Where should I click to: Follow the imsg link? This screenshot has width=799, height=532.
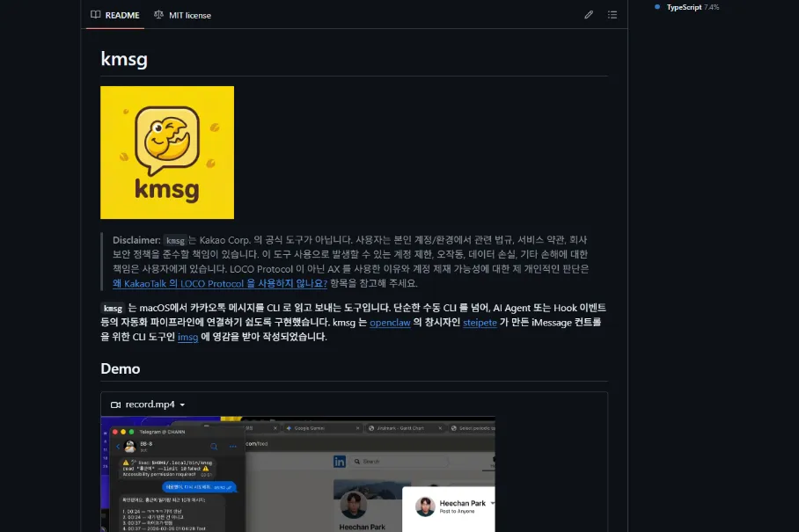point(187,337)
